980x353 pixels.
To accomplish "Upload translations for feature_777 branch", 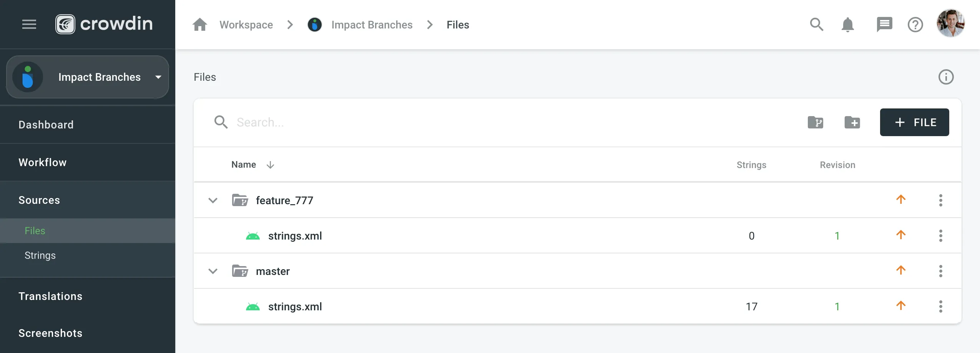I will click(x=901, y=199).
